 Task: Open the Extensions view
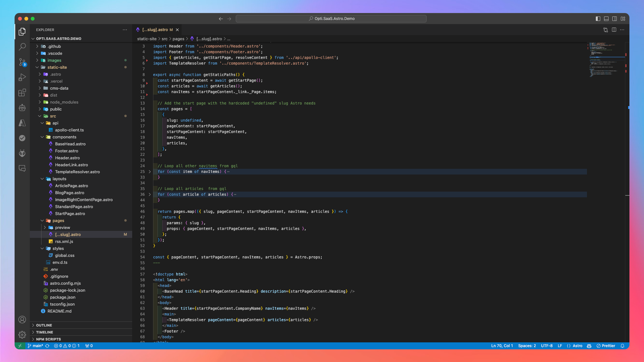[x=22, y=92]
